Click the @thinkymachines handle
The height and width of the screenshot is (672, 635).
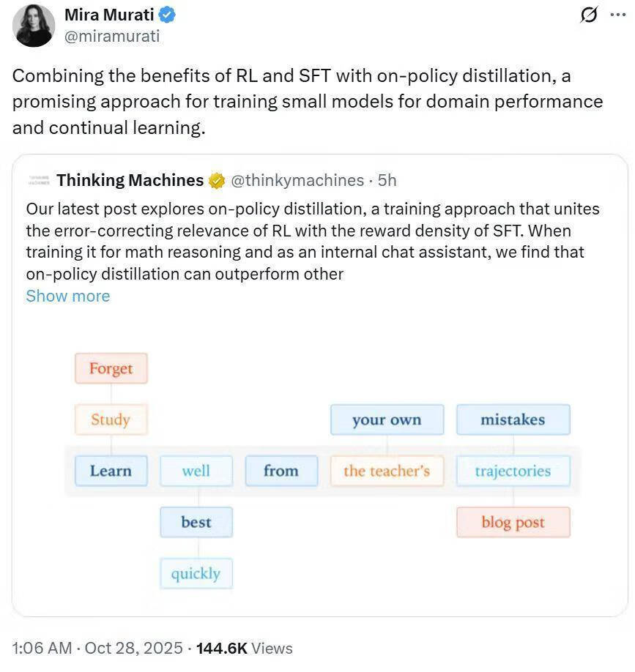pyautogui.click(x=297, y=180)
